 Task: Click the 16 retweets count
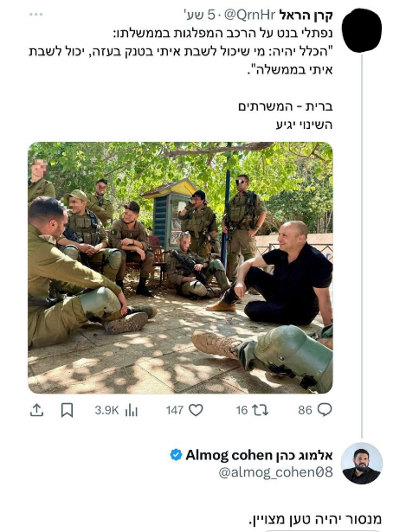[x=242, y=410]
